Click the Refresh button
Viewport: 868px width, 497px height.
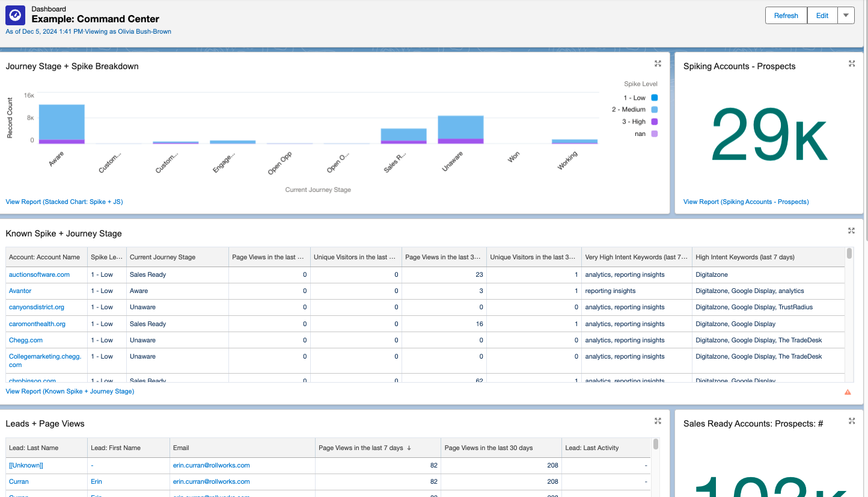(786, 16)
